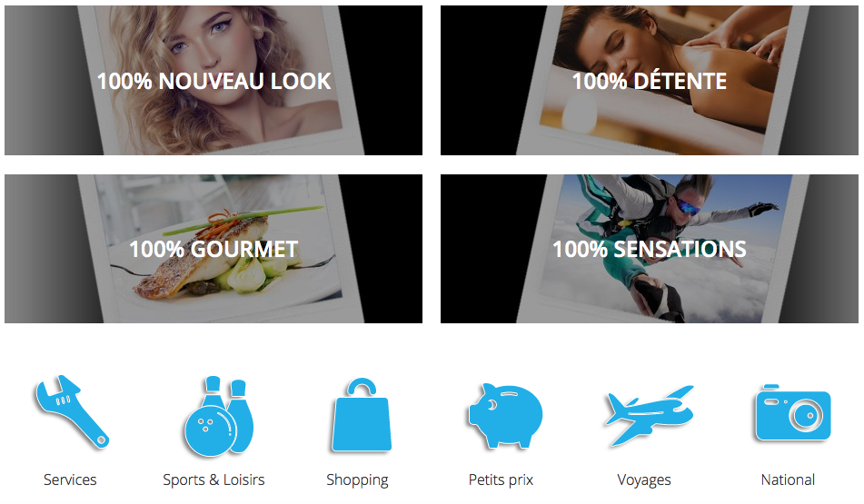Image resolution: width=864 pixels, height=504 pixels.
Task: Visit the Petits prix text link
Action: coord(501,479)
